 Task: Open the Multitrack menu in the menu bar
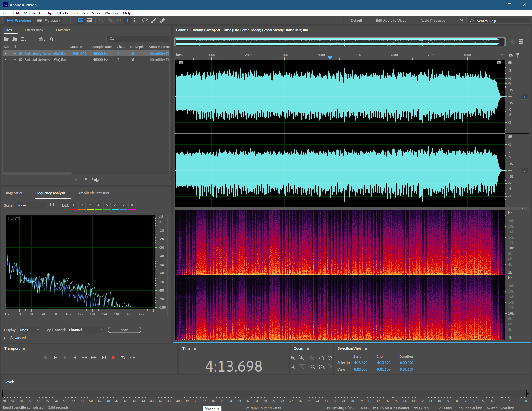[x=32, y=13]
